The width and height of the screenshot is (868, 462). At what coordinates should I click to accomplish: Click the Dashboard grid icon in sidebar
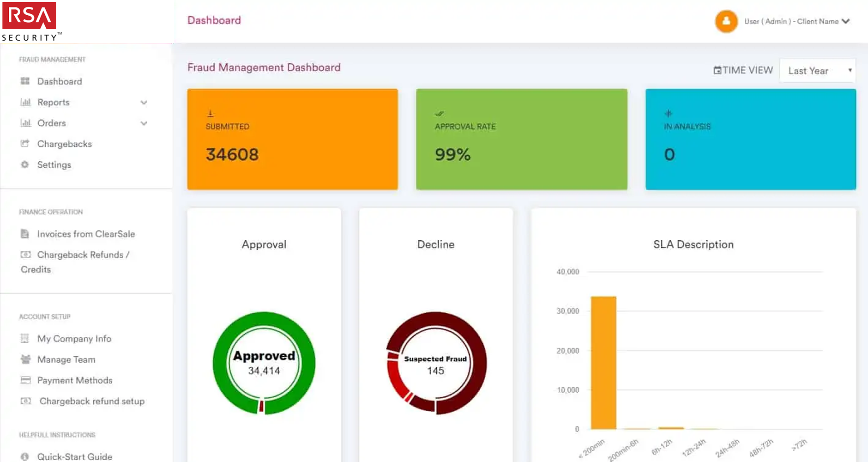click(x=25, y=81)
